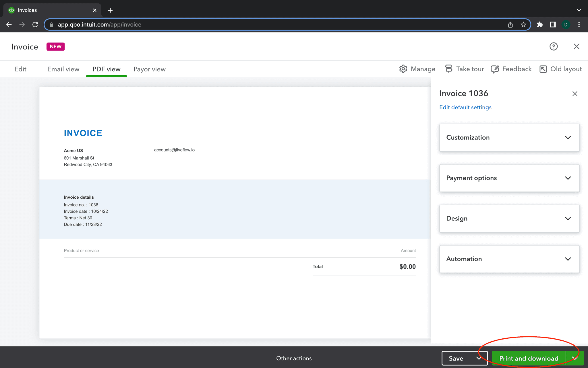Click the QuickBooks icon on the Invoices tab

[x=11, y=10]
